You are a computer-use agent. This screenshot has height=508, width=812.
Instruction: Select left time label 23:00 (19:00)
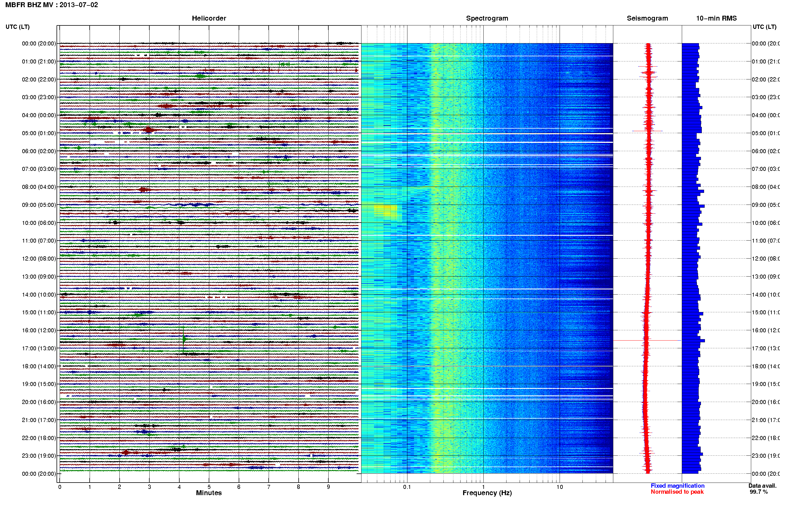coord(39,456)
